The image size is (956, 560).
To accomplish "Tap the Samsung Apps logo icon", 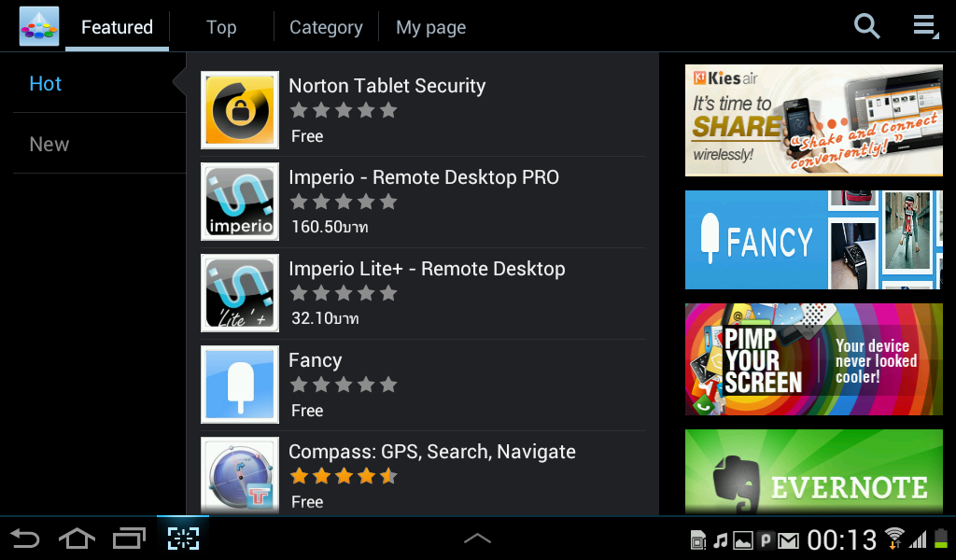I will click(39, 26).
